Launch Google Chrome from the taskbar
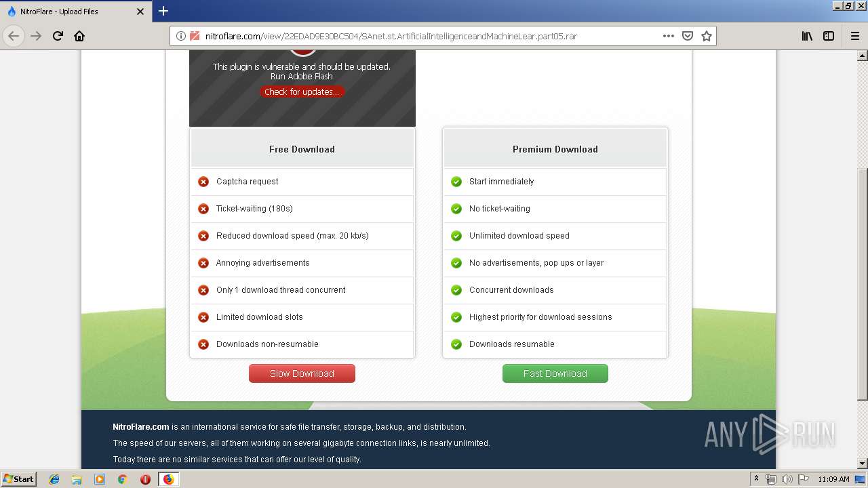This screenshot has height=488, width=868. coord(123,479)
